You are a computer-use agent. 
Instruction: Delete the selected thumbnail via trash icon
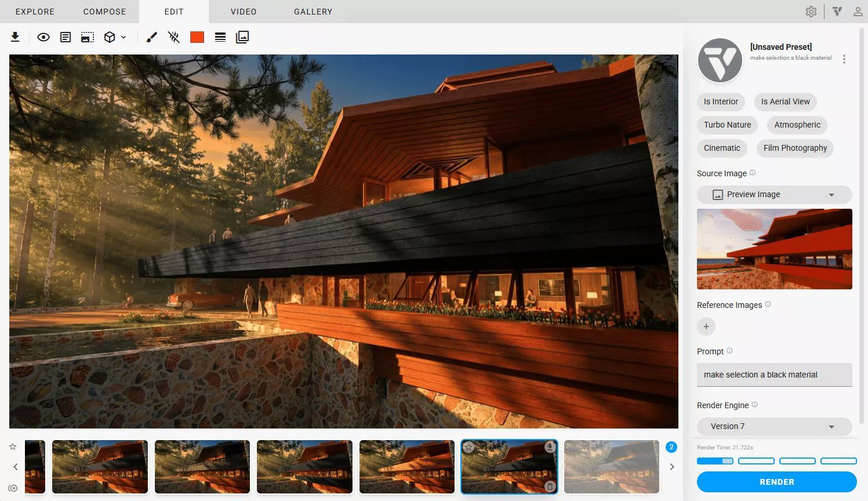[550, 487]
